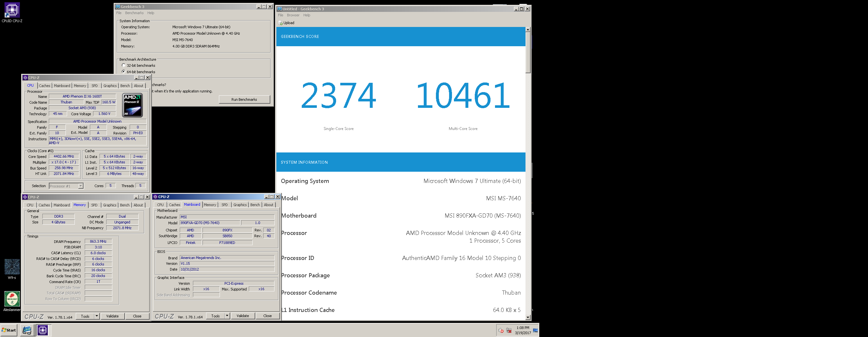
Task: Open the Help menu in Geekbench 3
Action: [x=151, y=13]
